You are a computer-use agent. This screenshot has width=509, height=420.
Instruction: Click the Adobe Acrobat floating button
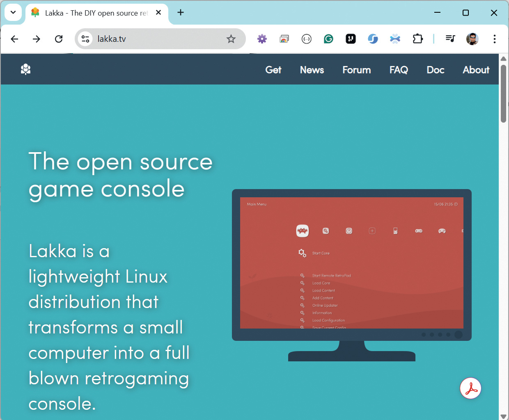[470, 388]
